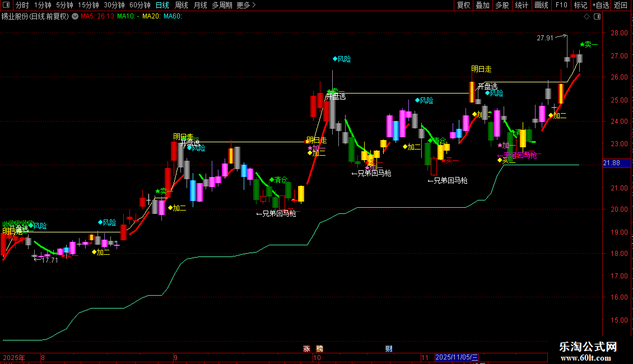Click the cyan 风险 marker above October peak

pos(342,59)
